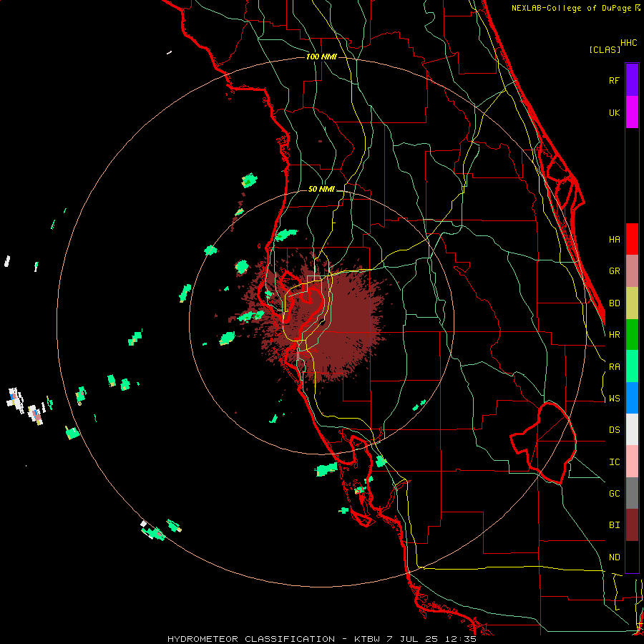Click the BI legend label
The width and height of the screenshot is (644, 644).
pos(614,525)
